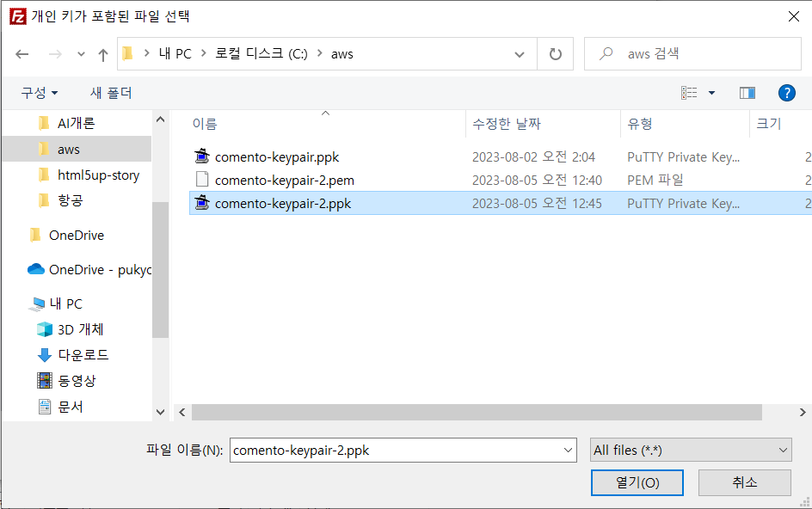Click the search magnifier icon
The image size is (812, 509).
tap(606, 53)
